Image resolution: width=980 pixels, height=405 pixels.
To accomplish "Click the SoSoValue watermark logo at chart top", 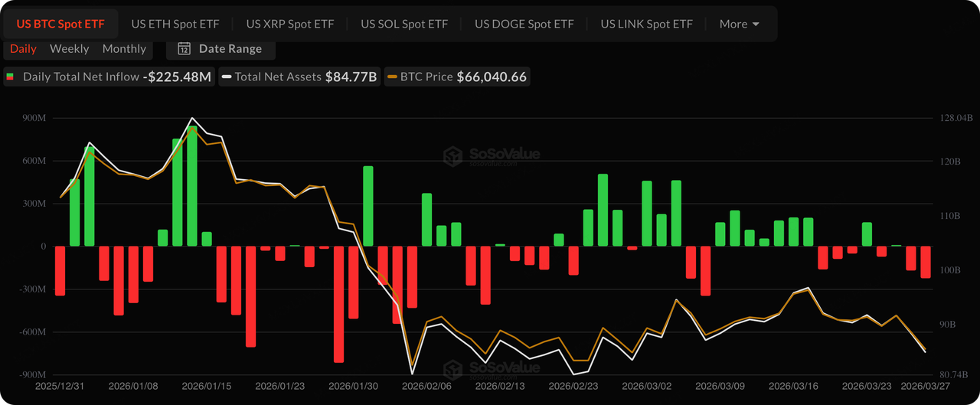I will pos(455,156).
